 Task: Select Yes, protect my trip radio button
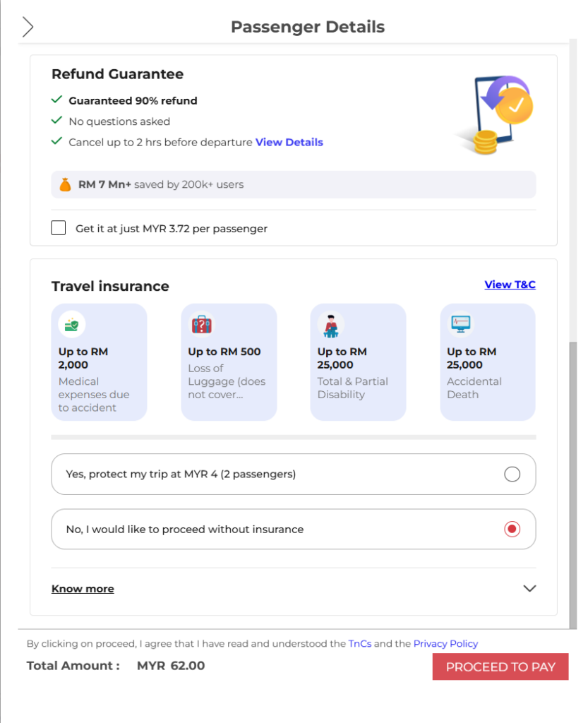point(512,474)
